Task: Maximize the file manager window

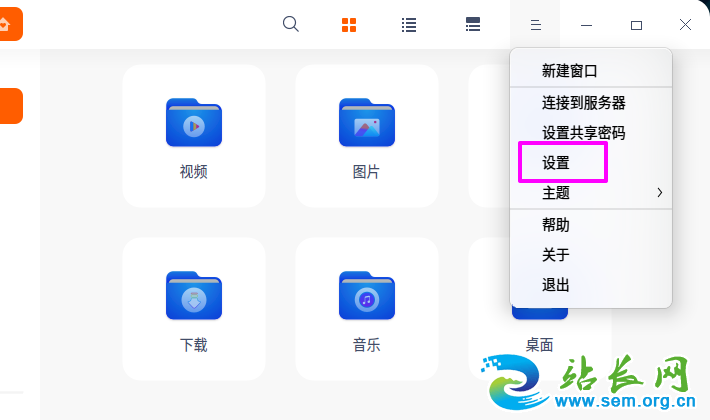Action: point(636,25)
